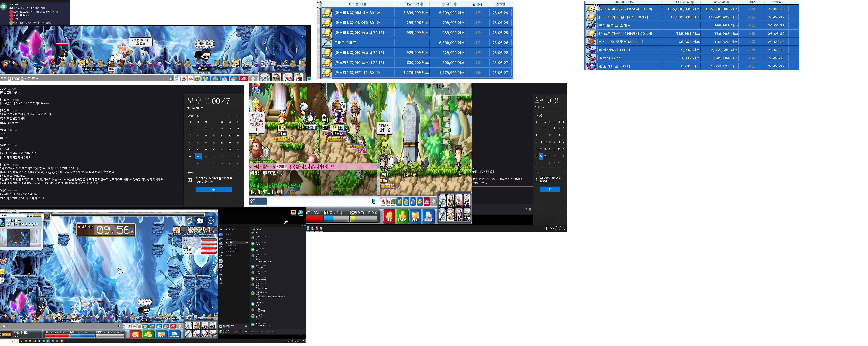Open the globe world map icon in the Horntail timer game

coord(190,221)
